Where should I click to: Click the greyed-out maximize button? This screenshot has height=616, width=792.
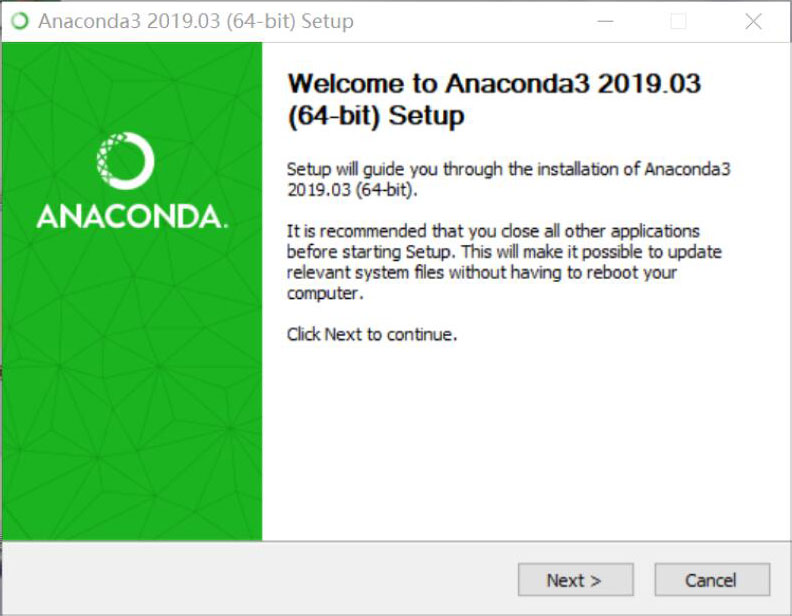point(678,21)
